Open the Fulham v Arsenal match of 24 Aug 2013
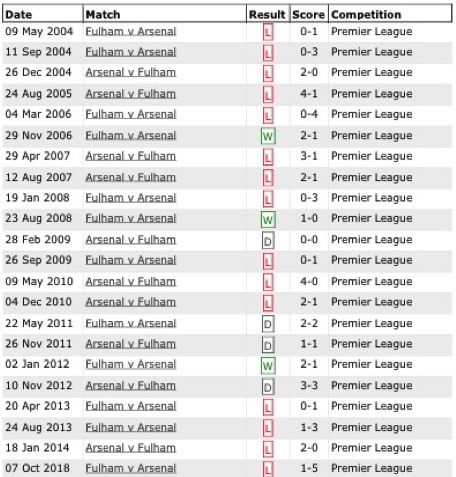The height and width of the screenshot is (477, 456). (x=131, y=427)
